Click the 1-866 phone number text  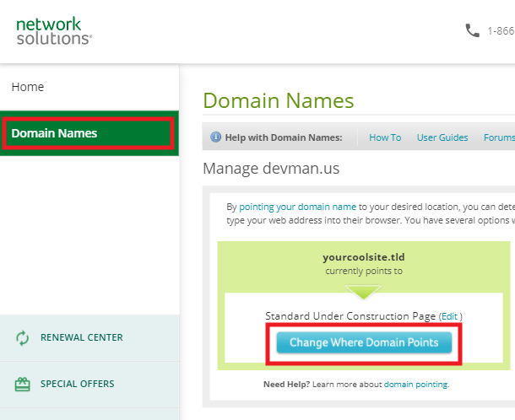pos(501,31)
